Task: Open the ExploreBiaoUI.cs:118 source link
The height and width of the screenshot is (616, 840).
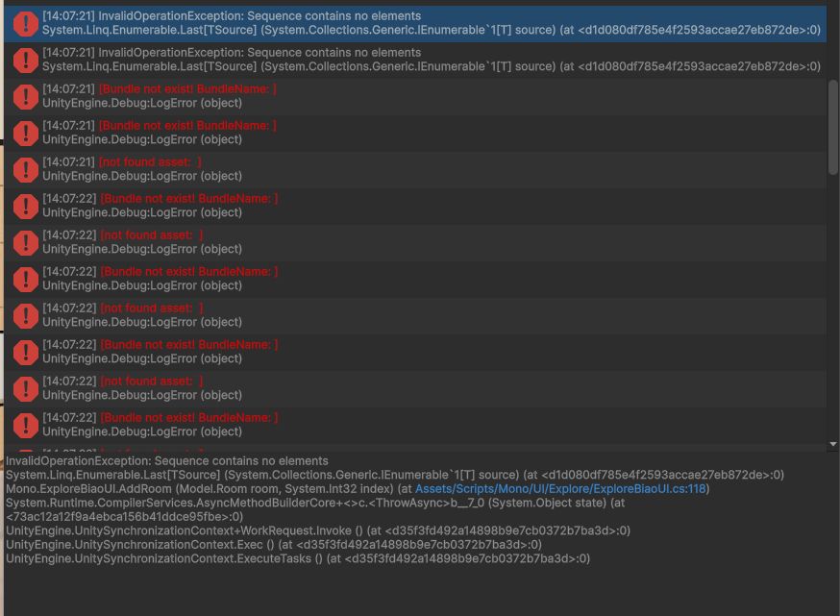Action: (x=560, y=488)
